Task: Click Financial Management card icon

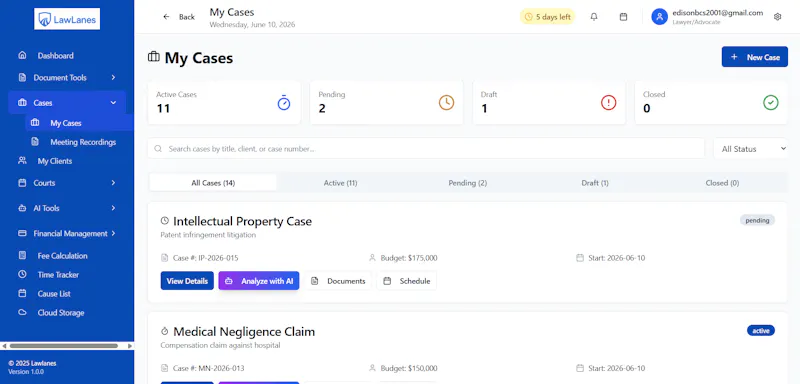Action: coord(22,233)
